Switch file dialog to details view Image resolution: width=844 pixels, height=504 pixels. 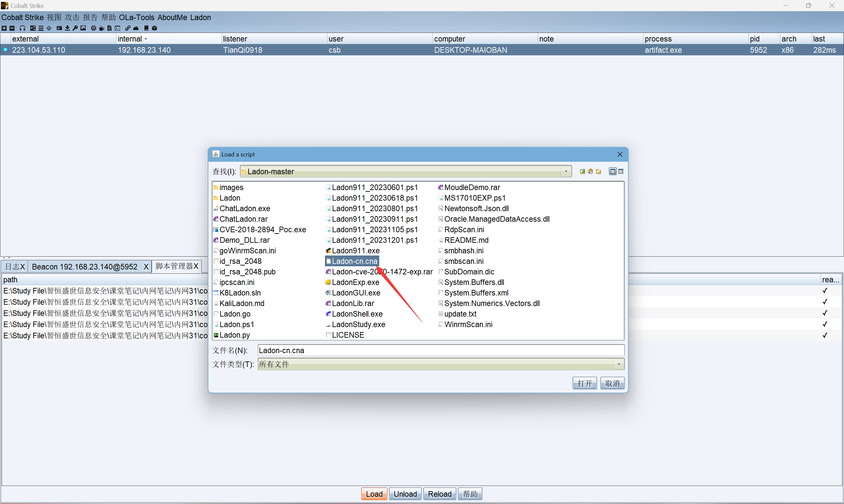pos(621,172)
